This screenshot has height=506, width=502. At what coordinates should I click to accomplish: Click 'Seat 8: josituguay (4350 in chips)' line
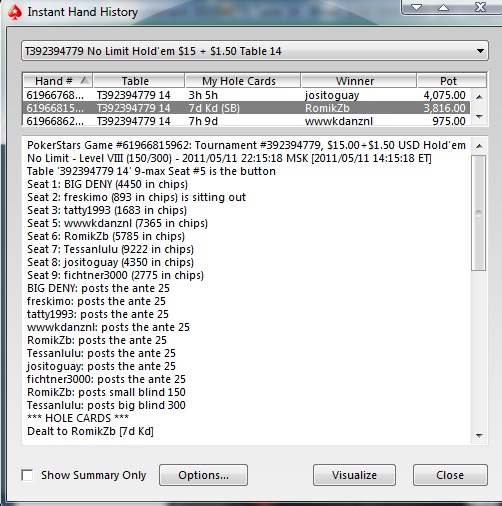[110, 262]
